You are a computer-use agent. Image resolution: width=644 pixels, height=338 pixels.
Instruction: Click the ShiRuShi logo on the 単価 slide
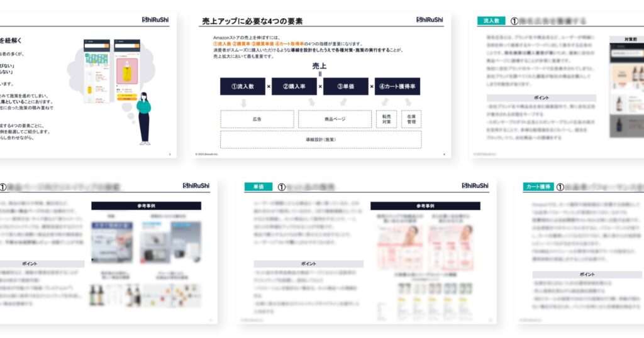[474, 186]
